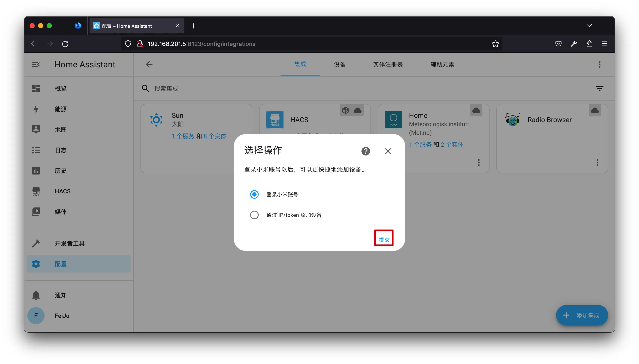Click the HACS custom integration box badge
Screen dimensions: 639x364
[x=345, y=110]
